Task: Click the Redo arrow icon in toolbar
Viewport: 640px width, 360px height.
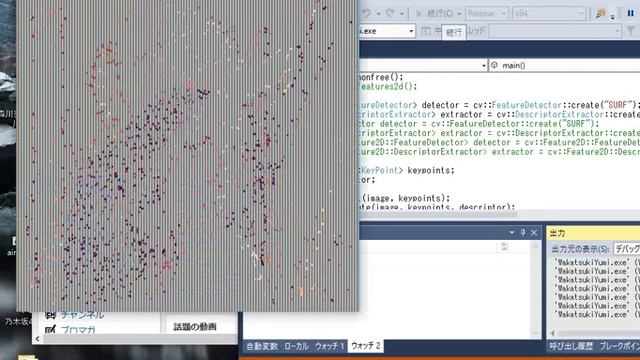Action: pos(390,13)
